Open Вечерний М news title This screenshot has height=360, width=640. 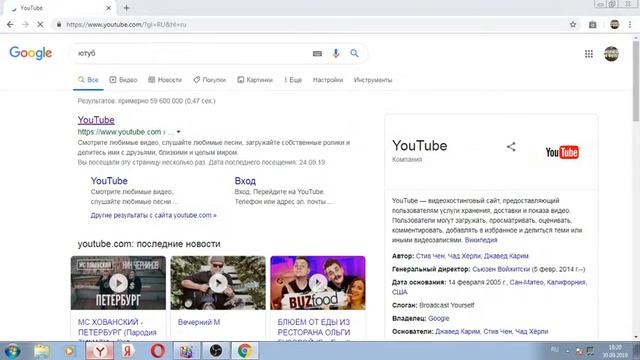[x=199, y=322]
